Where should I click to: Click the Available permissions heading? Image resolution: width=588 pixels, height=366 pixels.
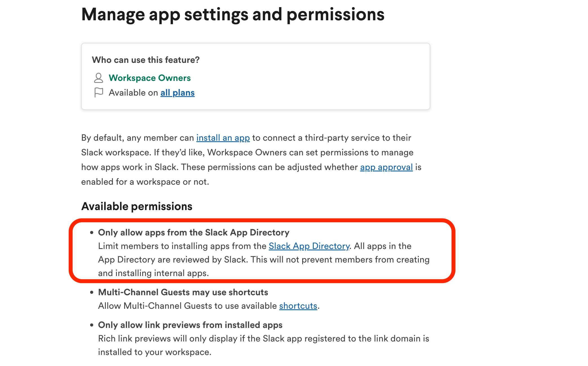click(137, 206)
